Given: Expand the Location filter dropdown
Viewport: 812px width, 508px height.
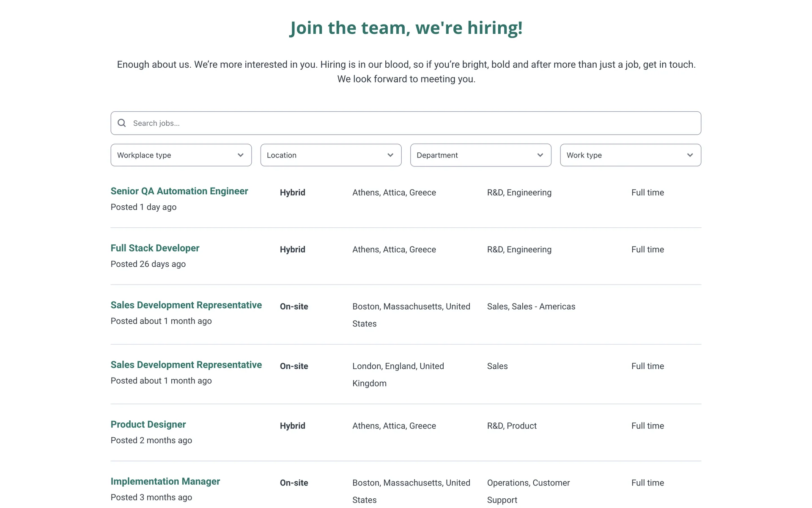Looking at the screenshot, I should click(330, 155).
